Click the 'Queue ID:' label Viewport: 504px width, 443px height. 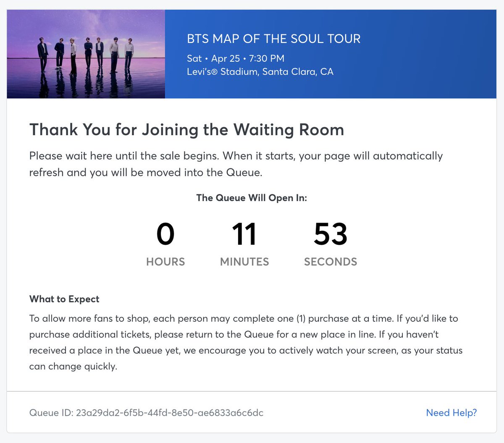(x=51, y=413)
